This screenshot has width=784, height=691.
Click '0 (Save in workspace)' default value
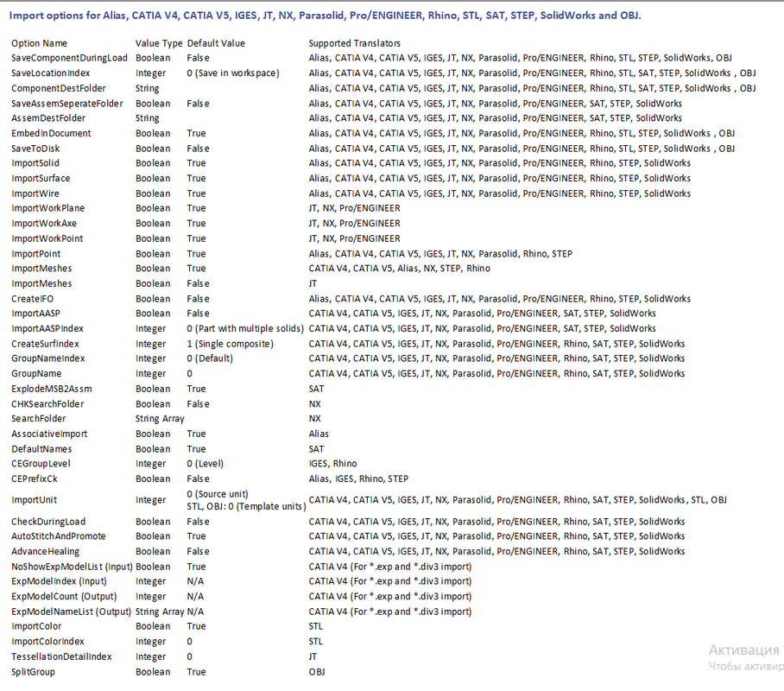click(x=233, y=73)
